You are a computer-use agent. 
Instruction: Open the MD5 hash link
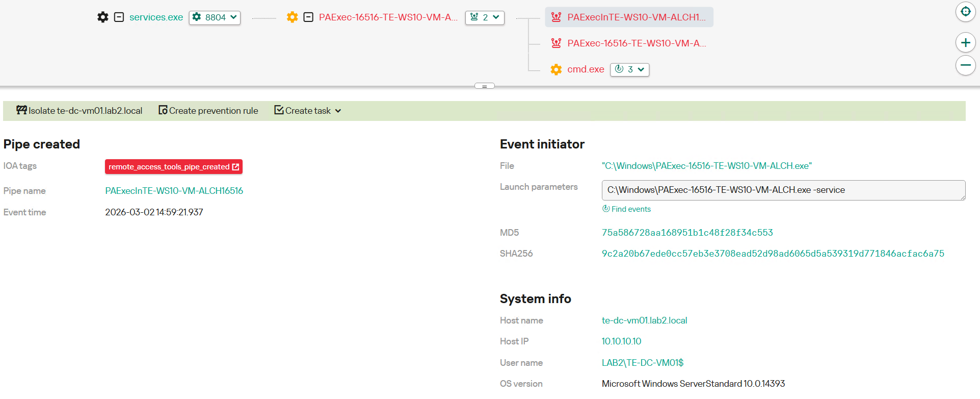[687, 233]
